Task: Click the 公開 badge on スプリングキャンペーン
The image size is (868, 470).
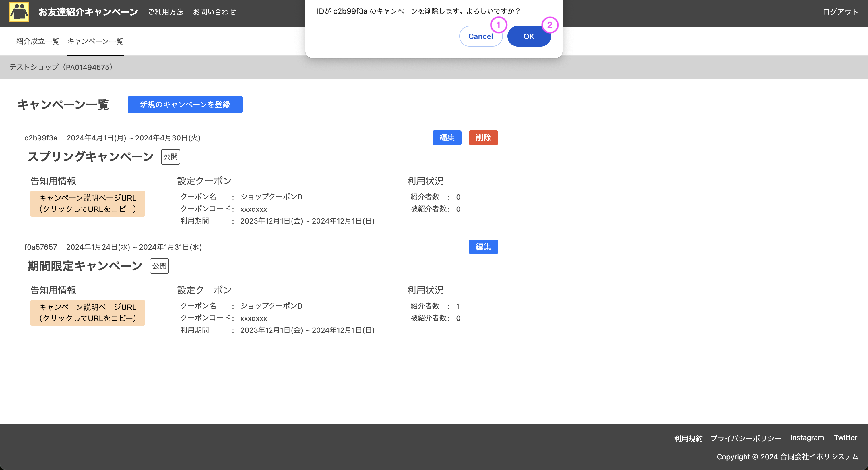Action: click(170, 157)
